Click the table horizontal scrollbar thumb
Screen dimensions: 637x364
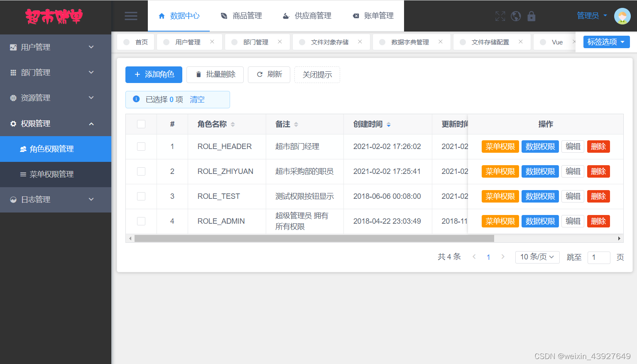[314, 238]
